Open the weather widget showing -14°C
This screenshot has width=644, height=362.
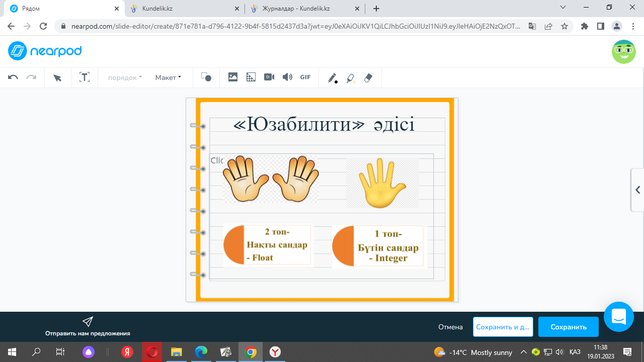pos(473,352)
